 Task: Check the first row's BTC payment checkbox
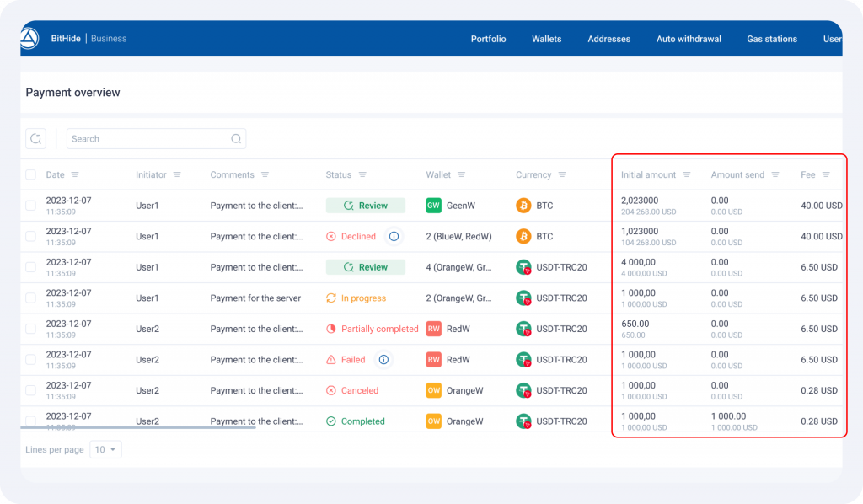coord(31,206)
